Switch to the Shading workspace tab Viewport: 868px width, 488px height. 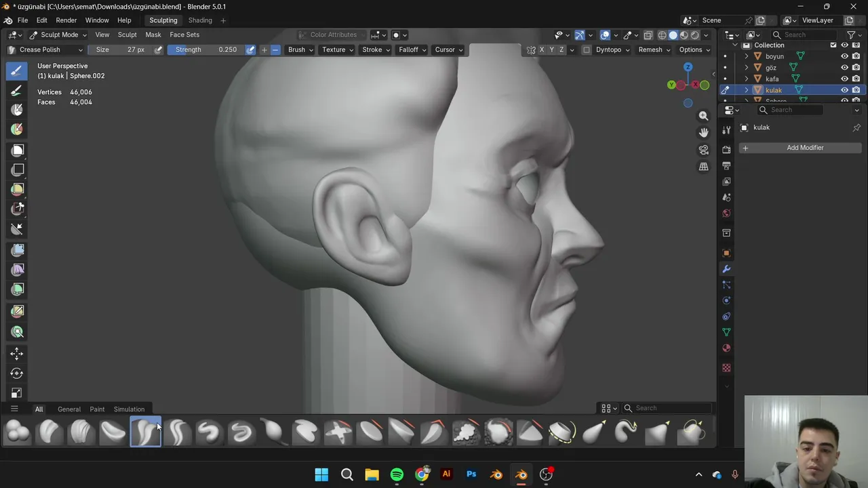[x=200, y=20]
